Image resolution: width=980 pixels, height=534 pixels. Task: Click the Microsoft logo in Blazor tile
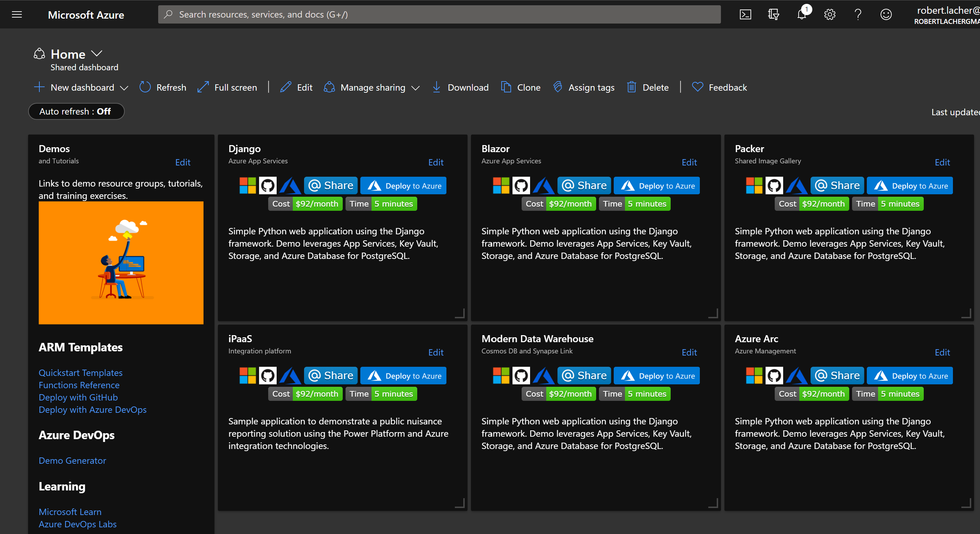[501, 185]
